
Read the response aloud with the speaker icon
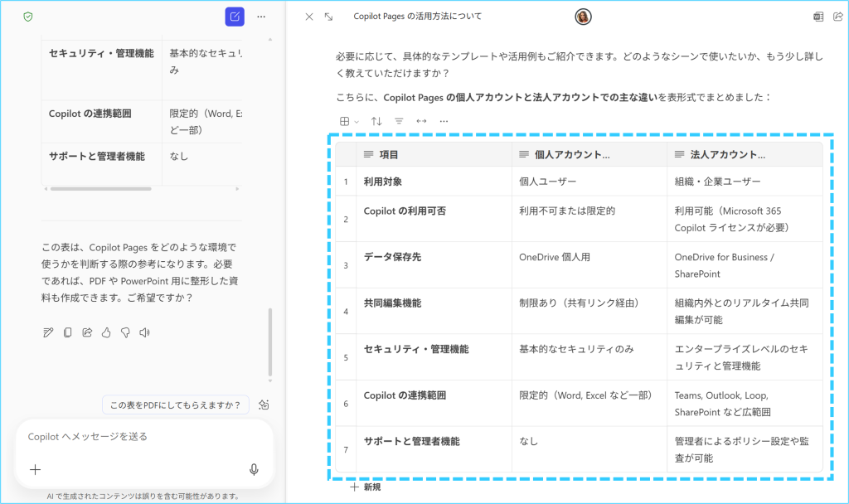(x=144, y=332)
